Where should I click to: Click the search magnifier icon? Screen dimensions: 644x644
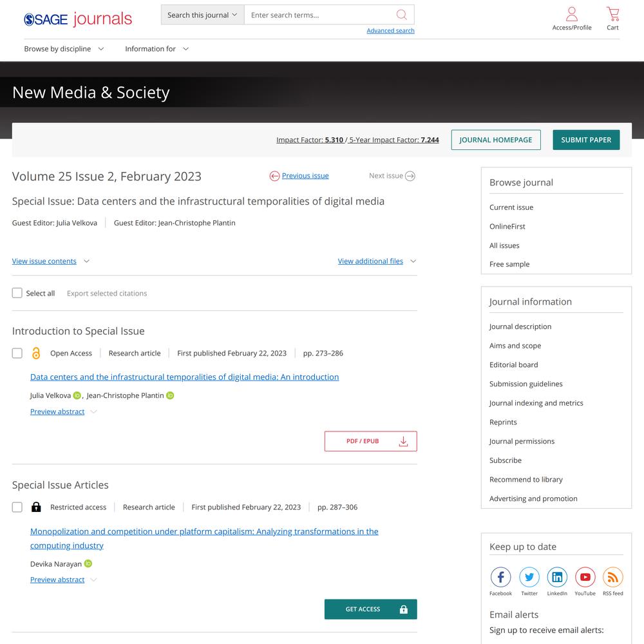401,15
